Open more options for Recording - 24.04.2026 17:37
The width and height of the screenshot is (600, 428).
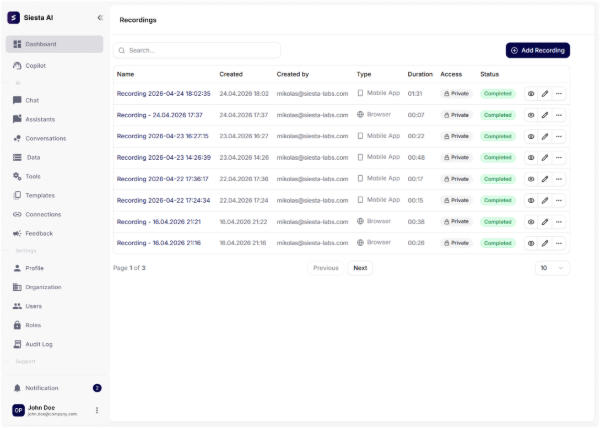click(559, 115)
